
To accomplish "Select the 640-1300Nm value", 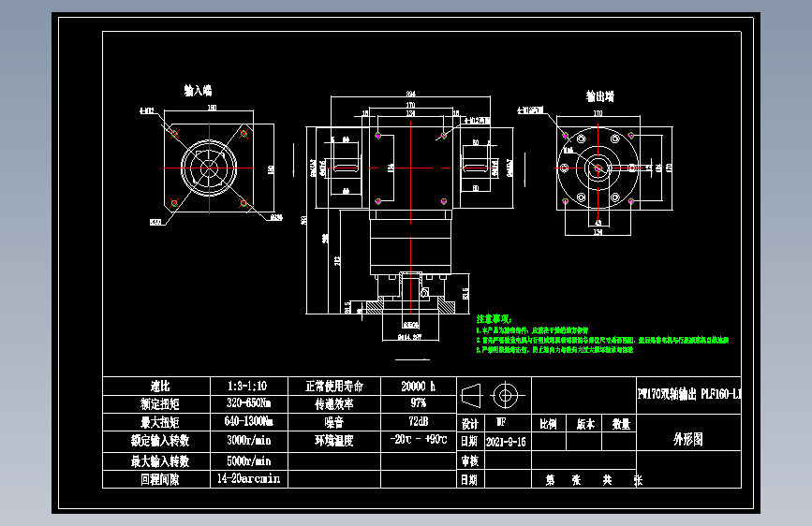I will pos(248,421).
